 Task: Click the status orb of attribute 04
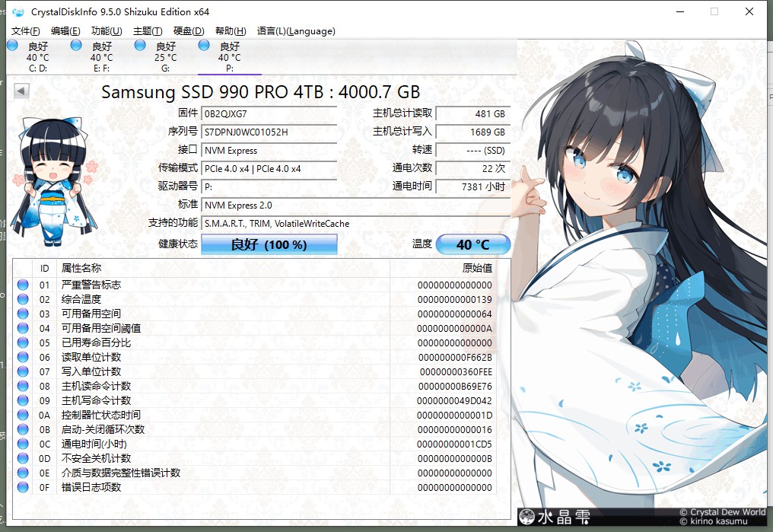23,328
